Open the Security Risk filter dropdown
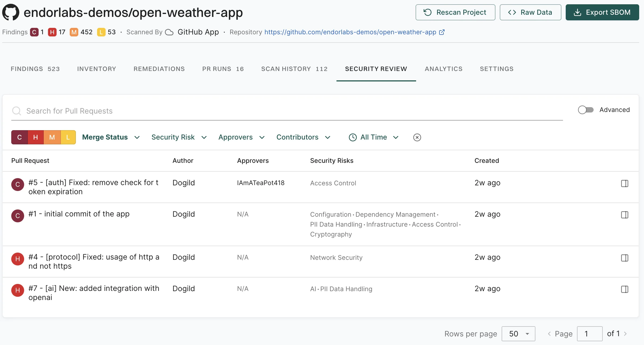This screenshot has height=345, width=644. coord(179,137)
